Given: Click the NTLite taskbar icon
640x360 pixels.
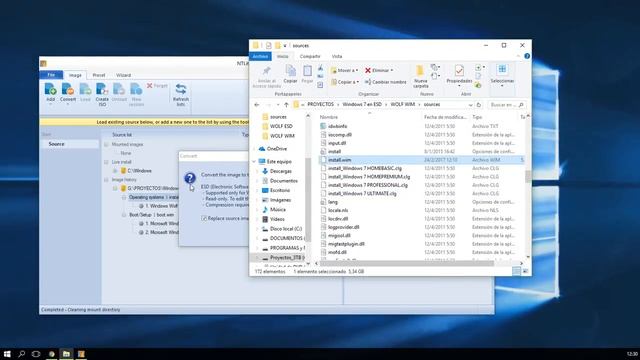Looking at the screenshot, I should click(x=81, y=354).
